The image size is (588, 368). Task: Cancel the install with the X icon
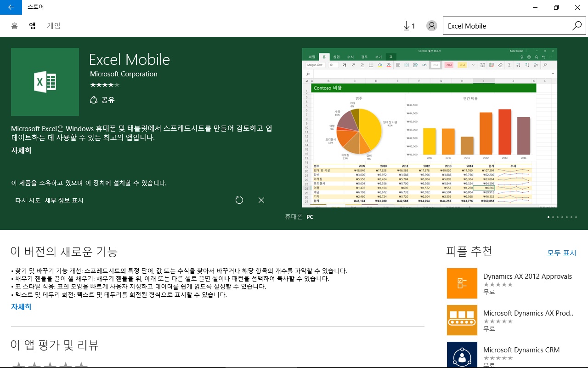[x=261, y=200]
